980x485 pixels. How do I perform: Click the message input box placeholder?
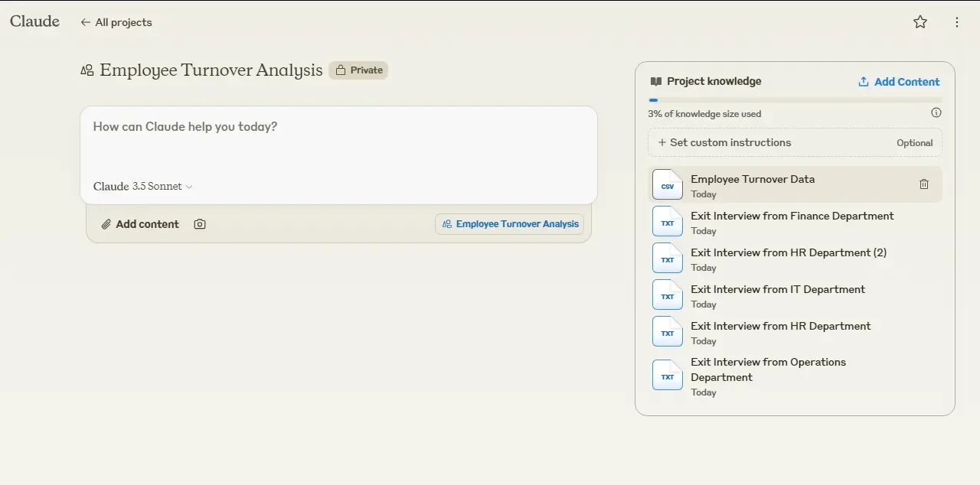coord(185,126)
